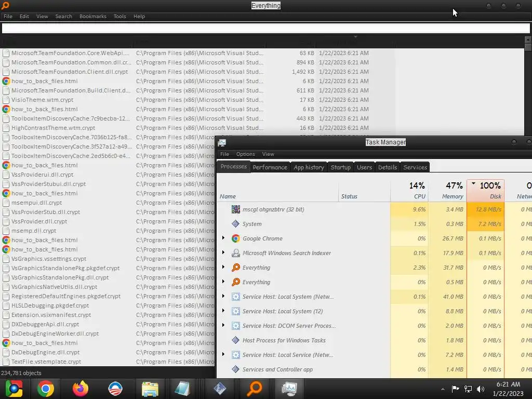532x399 pixels.
Task: Open the App history tab
Action: click(309, 167)
